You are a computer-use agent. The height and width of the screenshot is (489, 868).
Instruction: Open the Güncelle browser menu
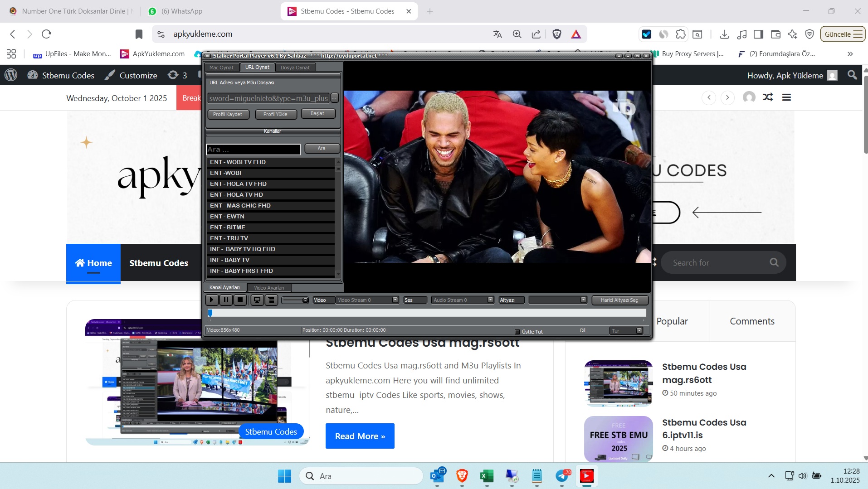(843, 34)
